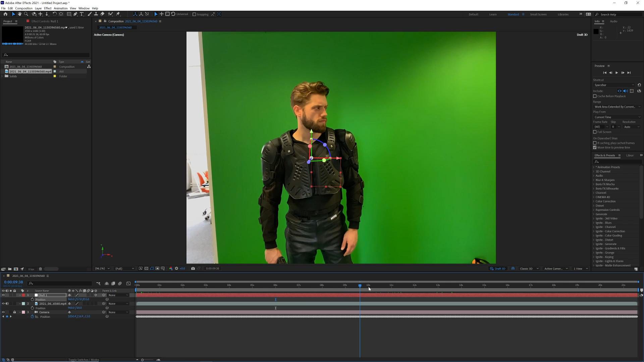Open the Layer menu
Image resolution: width=644 pixels, height=362 pixels.
tap(38, 8)
